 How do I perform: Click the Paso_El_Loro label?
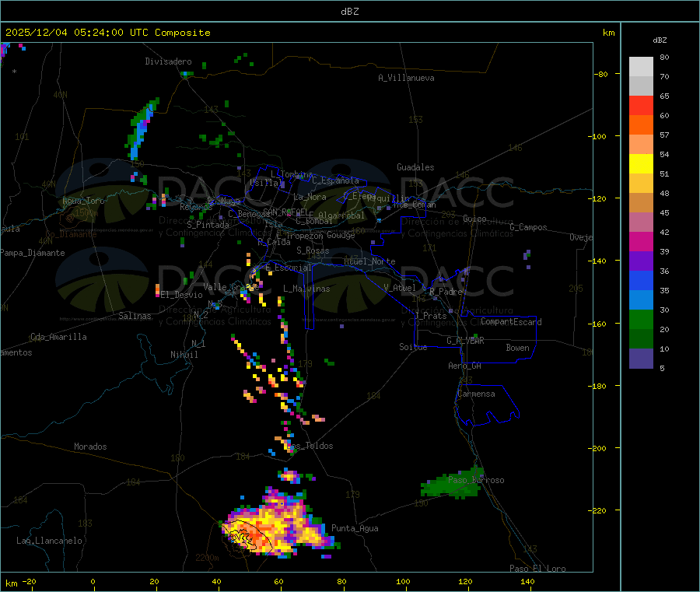click(x=537, y=569)
